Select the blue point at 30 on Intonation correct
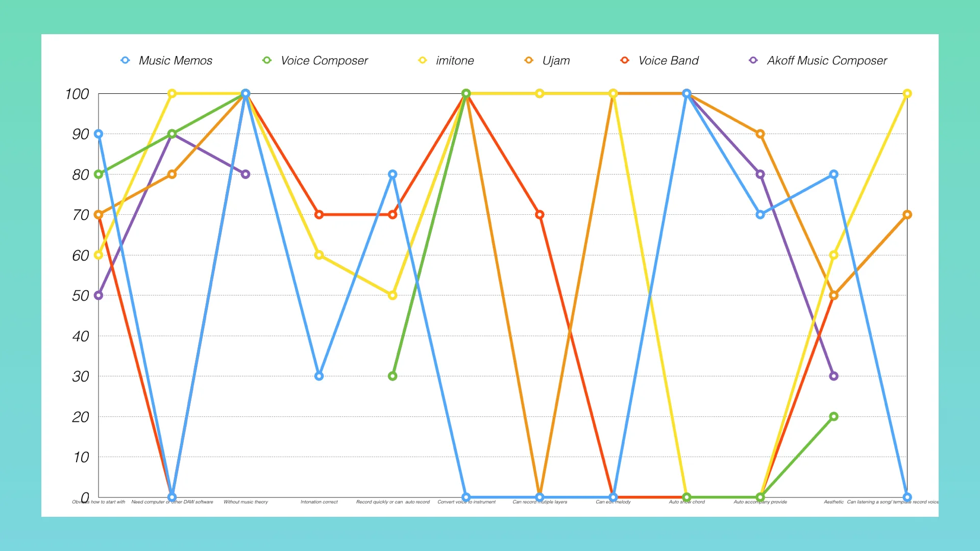Image resolution: width=980 pixels, height=551 pixels. click(319, 376)
